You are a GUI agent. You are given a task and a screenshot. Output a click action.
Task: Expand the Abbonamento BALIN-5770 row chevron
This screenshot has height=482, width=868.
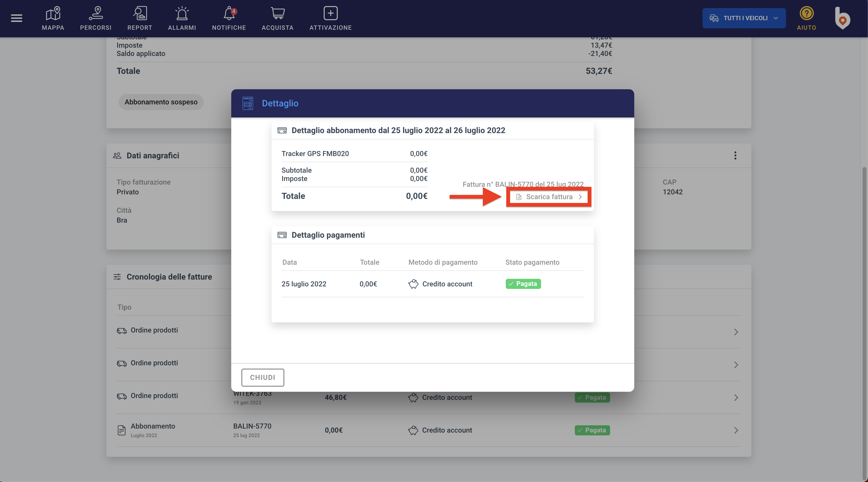pos(736,430)
